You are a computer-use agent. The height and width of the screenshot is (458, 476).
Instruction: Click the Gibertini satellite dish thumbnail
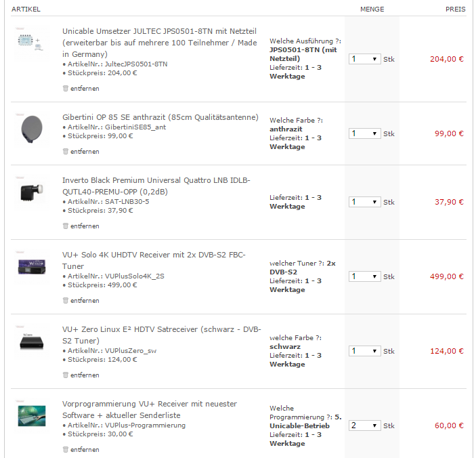[32, 129]
